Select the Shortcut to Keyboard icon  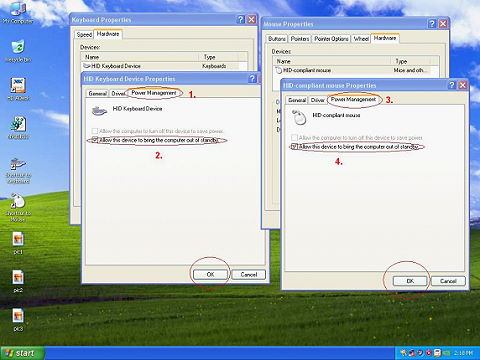[18, 171]
